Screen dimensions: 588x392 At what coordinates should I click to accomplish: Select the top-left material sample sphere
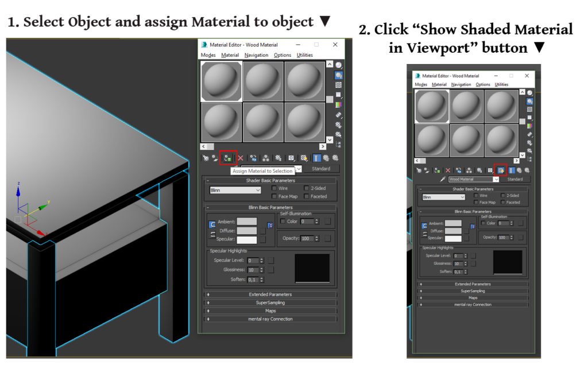[x=220, y=81]
